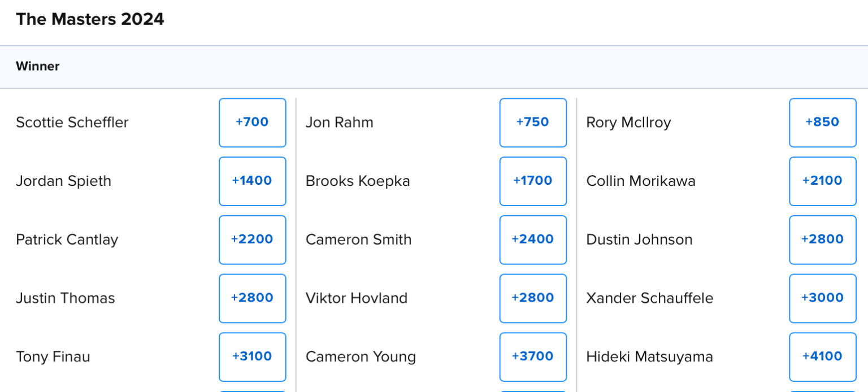Select Hideki Matsuyama +4100 odds
Screen dimensions: 868x392
pos(823,357)
